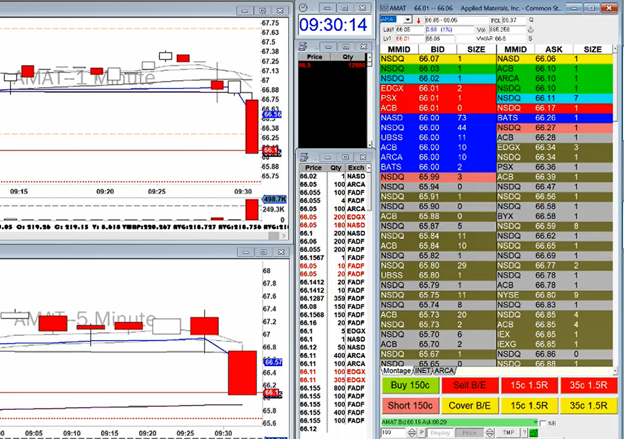Click the clock window icon

(304, 5)
